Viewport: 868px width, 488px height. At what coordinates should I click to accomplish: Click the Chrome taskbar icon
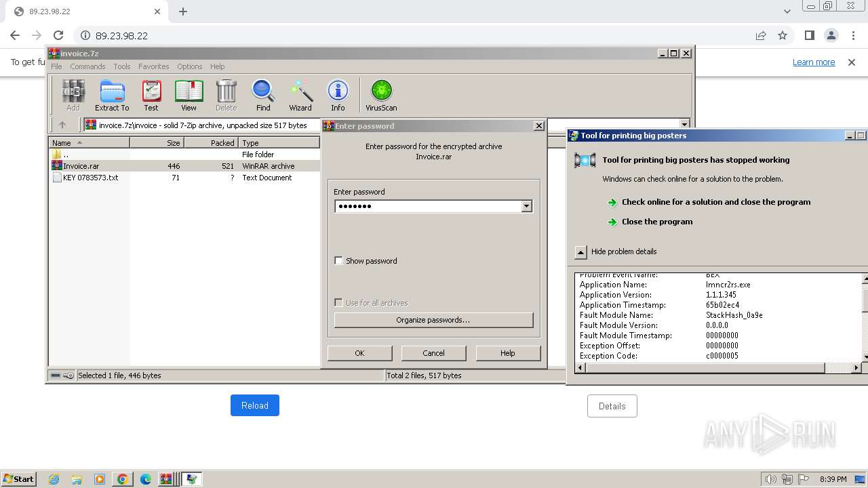[x=123, y=479]
